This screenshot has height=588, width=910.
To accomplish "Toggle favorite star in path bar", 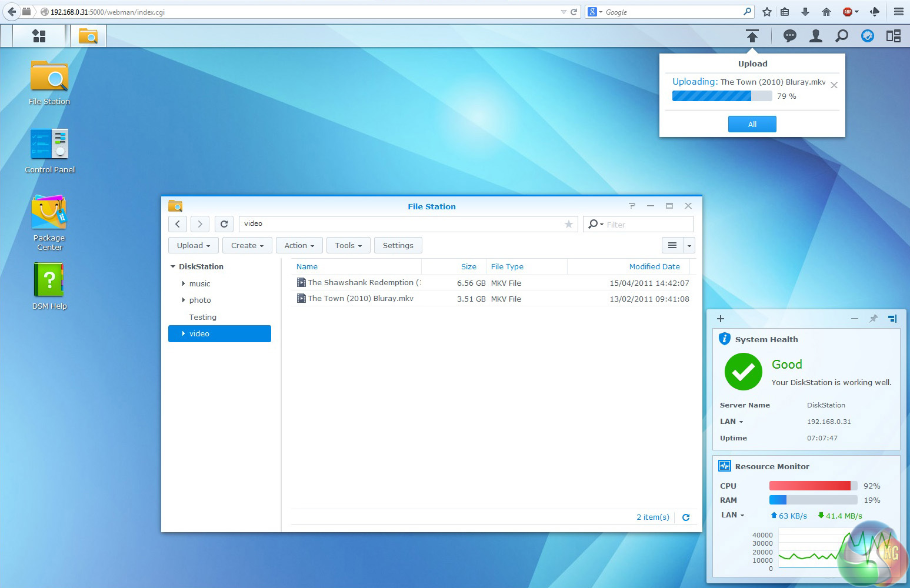I will pos(568,224).
